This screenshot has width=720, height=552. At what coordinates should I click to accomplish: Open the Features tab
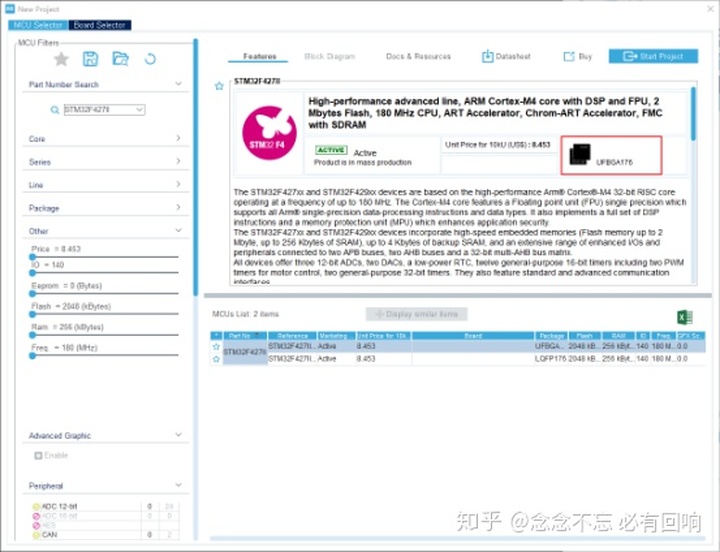click(x=259, y=56)
